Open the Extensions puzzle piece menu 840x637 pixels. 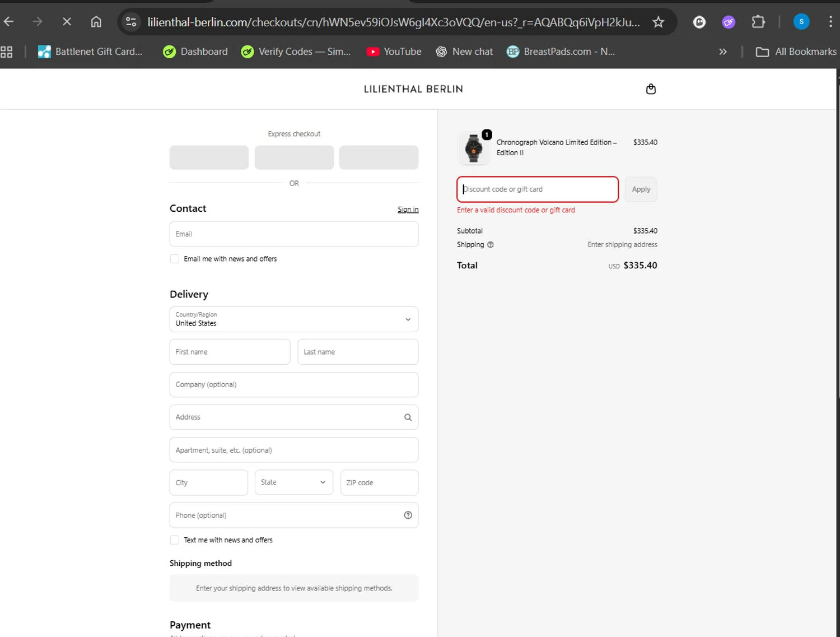click(x=758, y=22)
